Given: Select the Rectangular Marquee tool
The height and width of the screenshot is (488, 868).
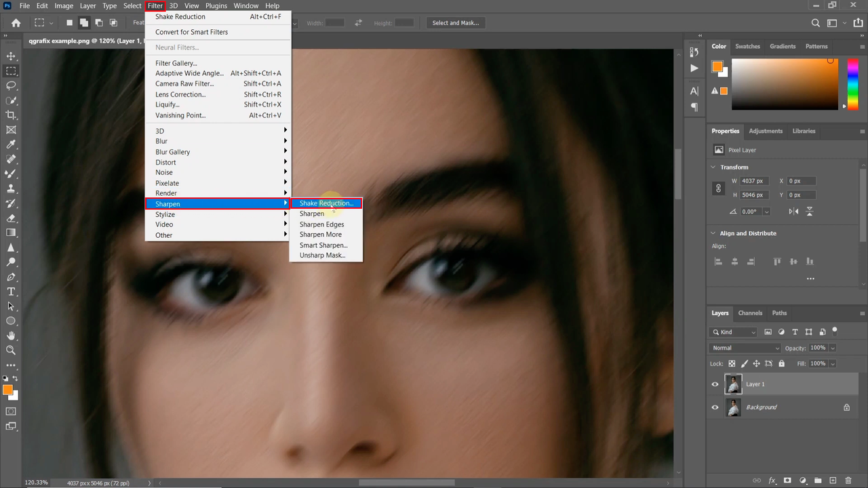Looking at the screenshot, I should click(11, 71).
